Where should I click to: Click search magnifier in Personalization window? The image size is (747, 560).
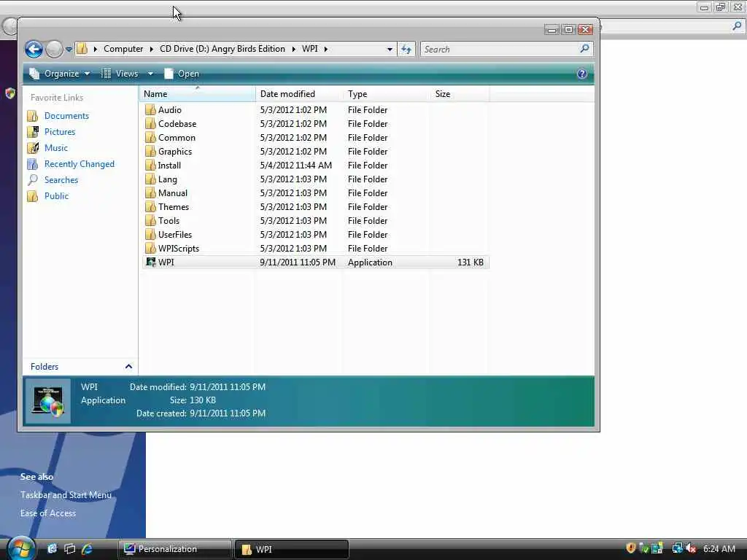coord(737,26)
